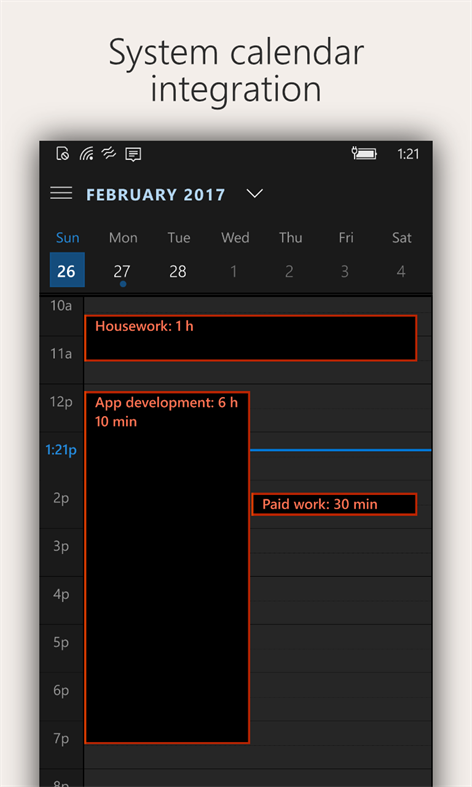Tap the battery charging status icon
This screenshot has height=787, width=472.
(x=364, y=153)
